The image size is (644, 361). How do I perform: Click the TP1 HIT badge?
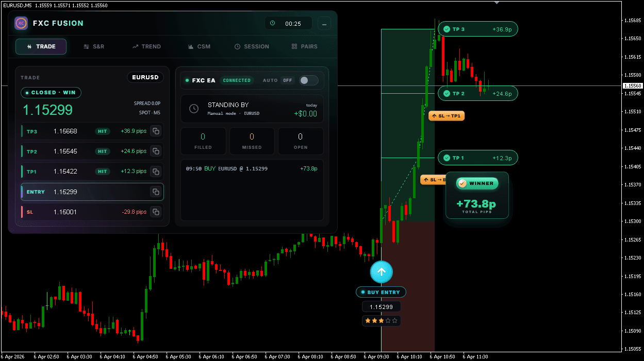(103, 171)
